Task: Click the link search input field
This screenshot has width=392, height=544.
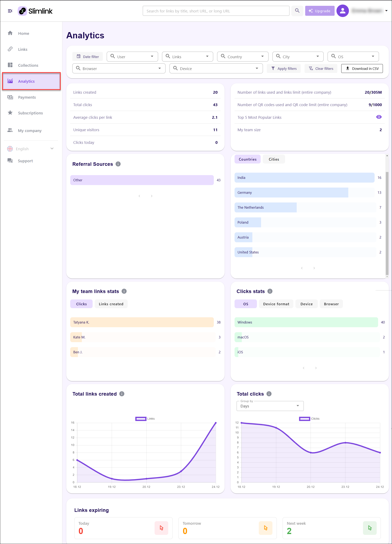Action: click(x=216, y=11)
